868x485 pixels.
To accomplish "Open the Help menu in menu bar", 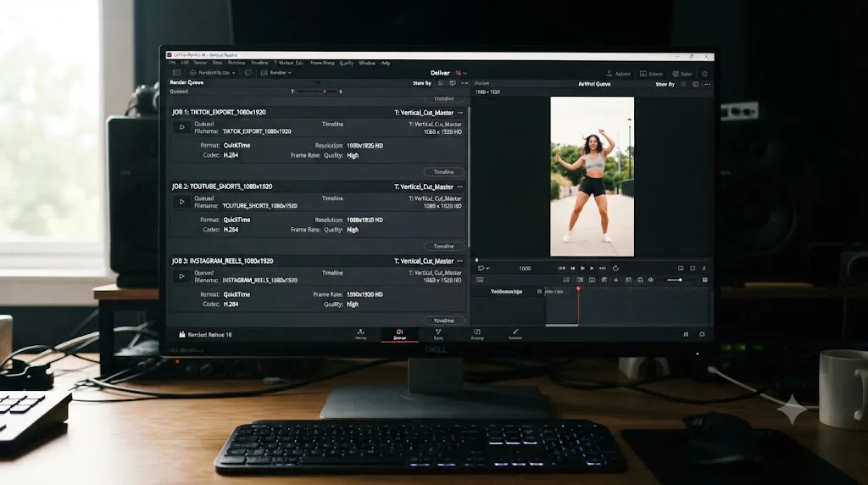I will click(386, 63).
